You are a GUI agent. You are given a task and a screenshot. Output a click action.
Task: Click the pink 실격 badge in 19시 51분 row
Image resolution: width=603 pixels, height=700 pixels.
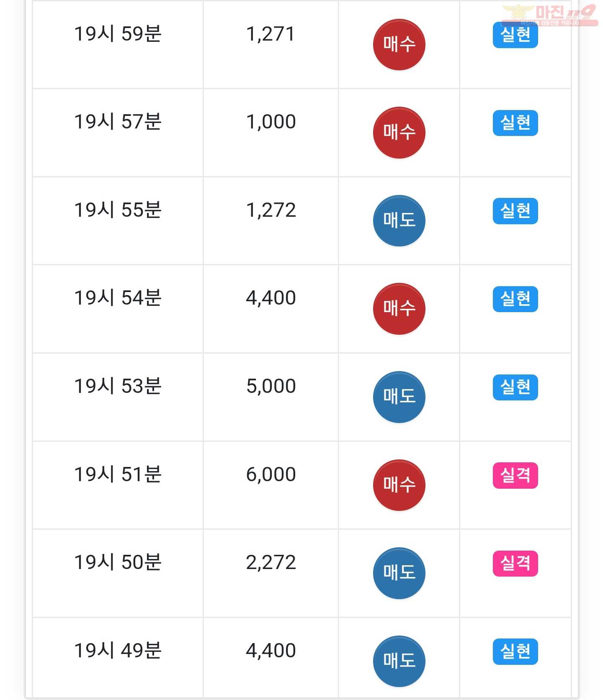pyautogui.click(x=515, y=475)
